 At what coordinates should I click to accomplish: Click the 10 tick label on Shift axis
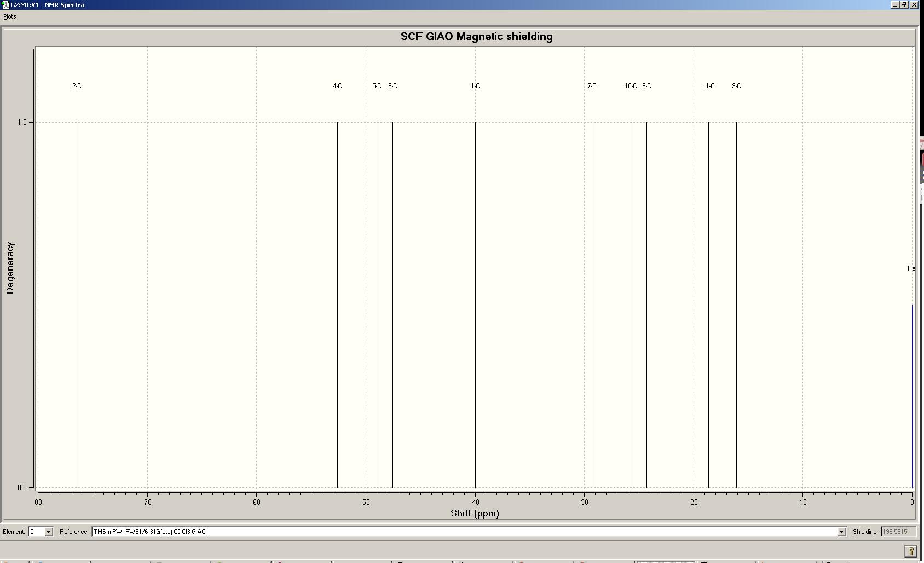[x=802, y=502]
